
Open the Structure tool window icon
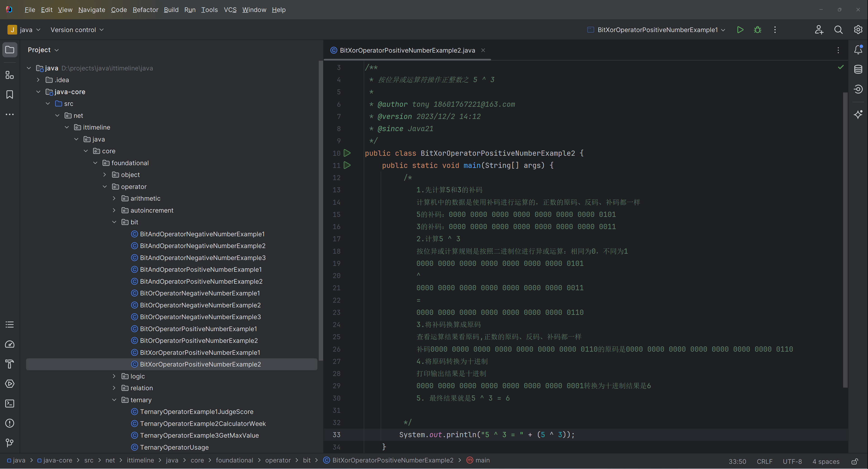(10, 75)
